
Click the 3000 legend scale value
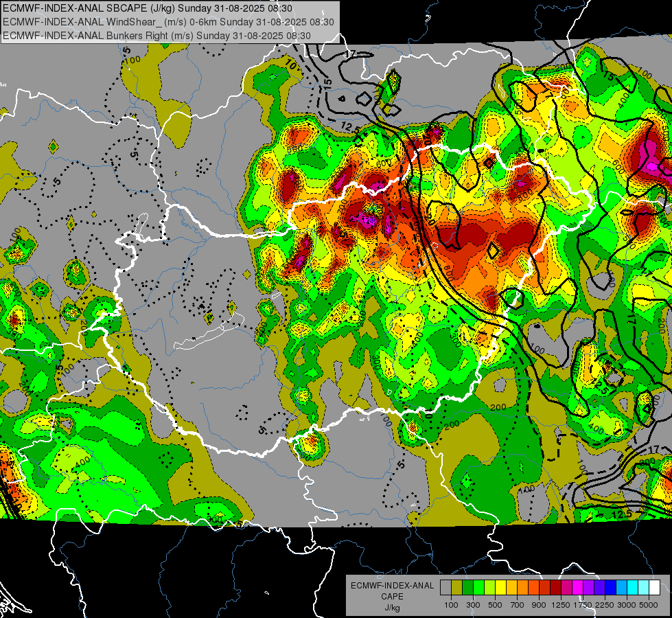pyautogui.click(x=627, y=606)
